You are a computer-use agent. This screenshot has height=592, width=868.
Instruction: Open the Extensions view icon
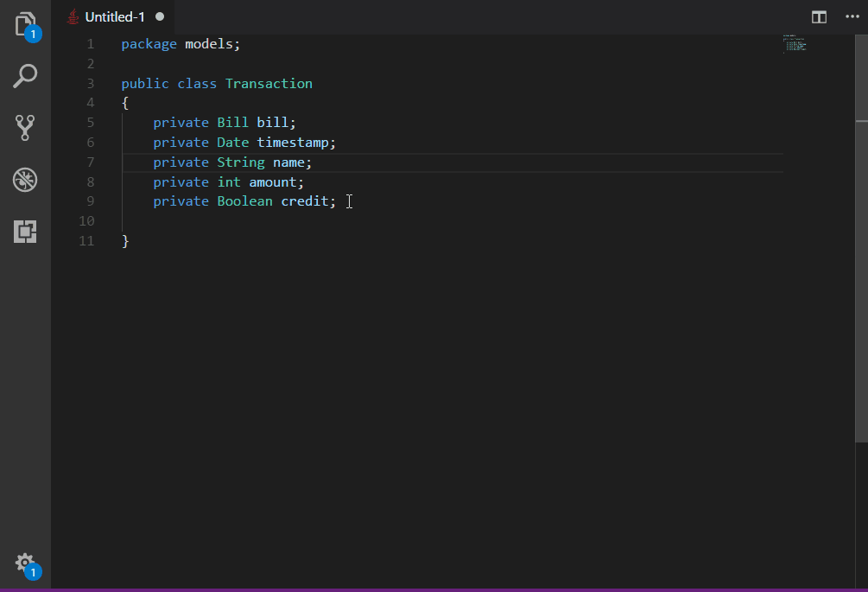click(25, 232)
